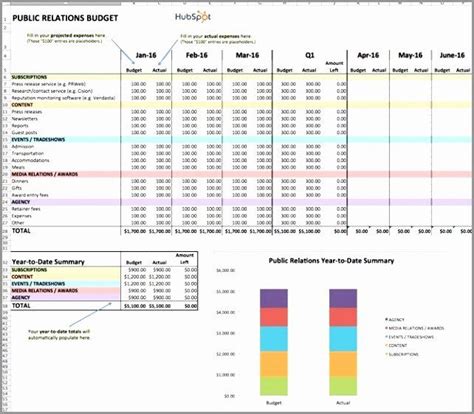The width and height of the screenshot is (474, 414).
Task: Select the Mar-16 month header
Action: (x=247, y=55)
